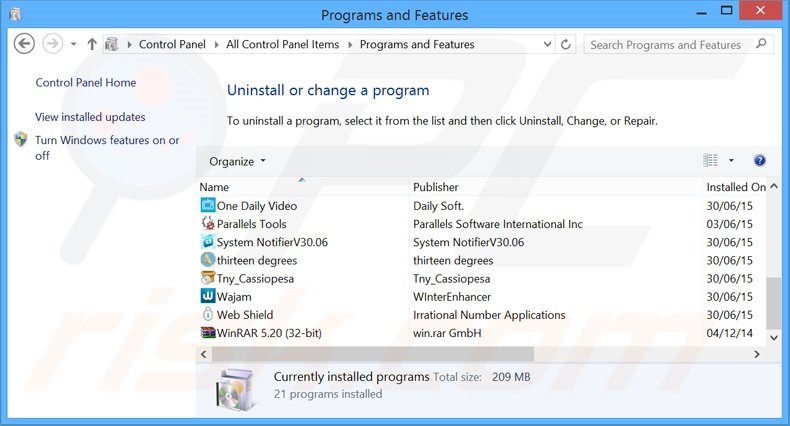Screen dimensions: 790x426
Task: Expand the address bar history dropdown
Action: [x=548, y=44]
